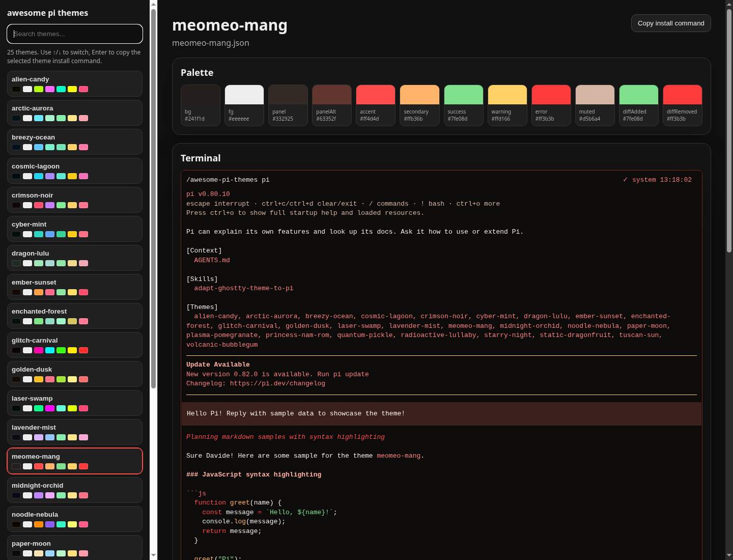
Task: Select the arctic-aurora theme
Action: click(75, 113)
